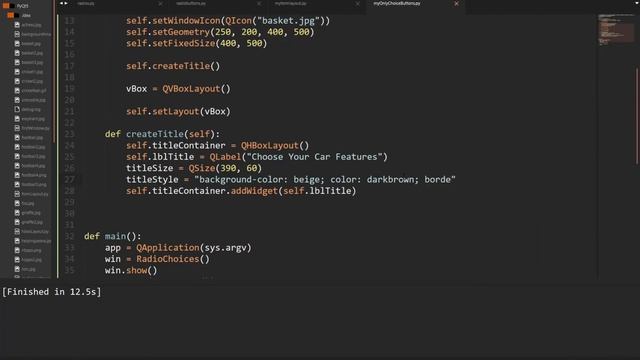
Task: Click line number 27 in the gutter
Action: (x=69, y=180)
